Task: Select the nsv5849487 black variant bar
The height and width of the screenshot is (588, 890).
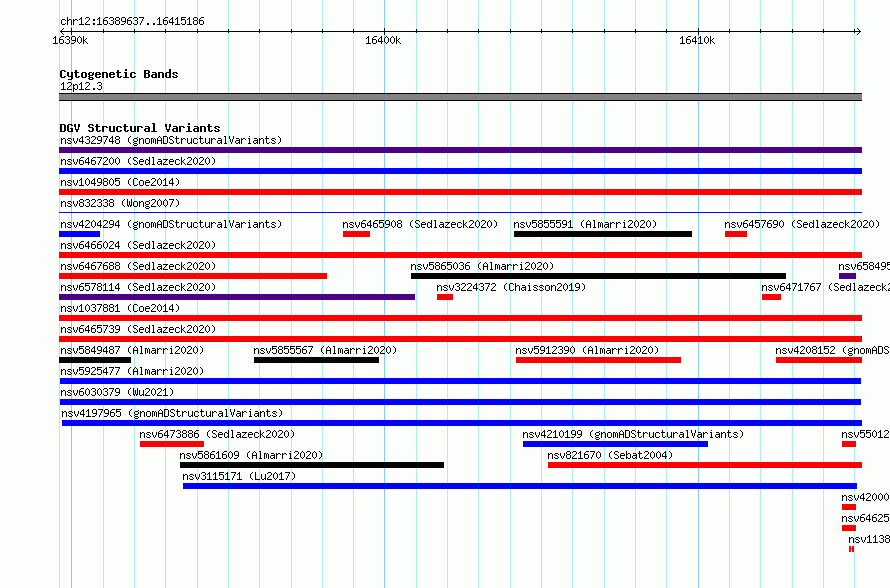Action: pos(95,360)
